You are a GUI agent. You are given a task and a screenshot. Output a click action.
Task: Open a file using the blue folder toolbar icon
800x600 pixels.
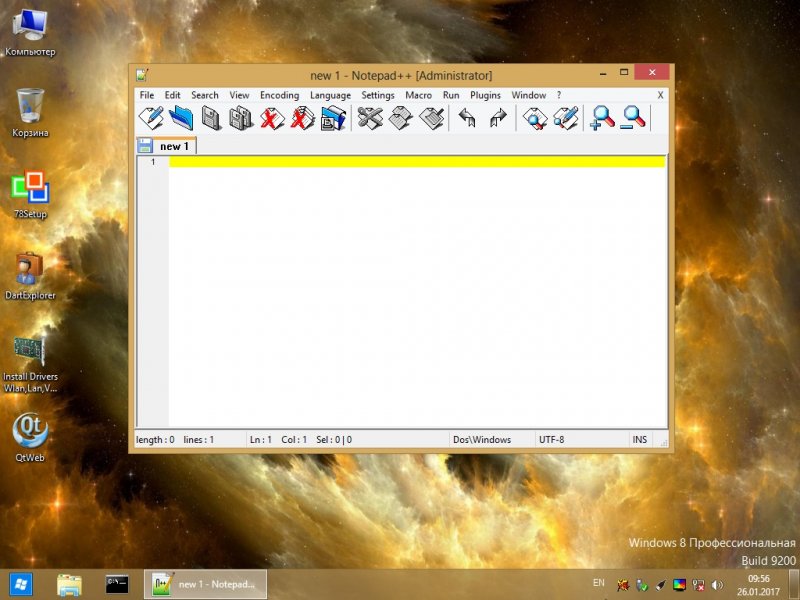tap(181, 118)
